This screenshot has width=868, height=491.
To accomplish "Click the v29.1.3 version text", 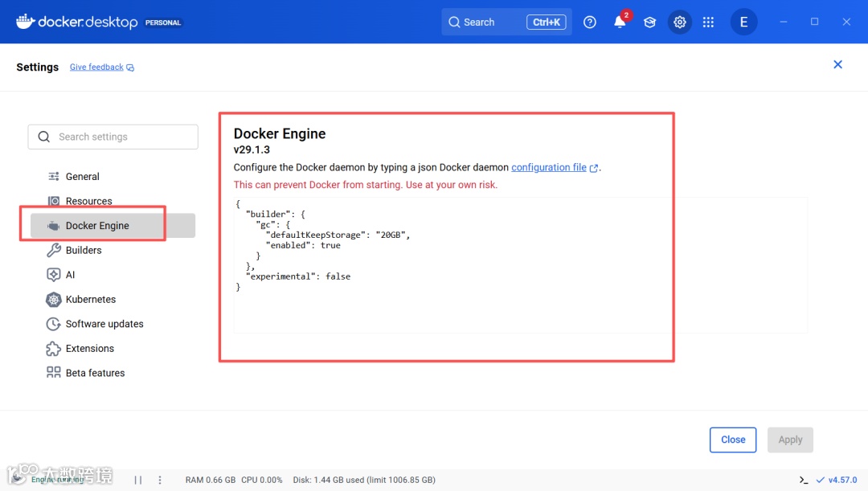I will (252, 149).
